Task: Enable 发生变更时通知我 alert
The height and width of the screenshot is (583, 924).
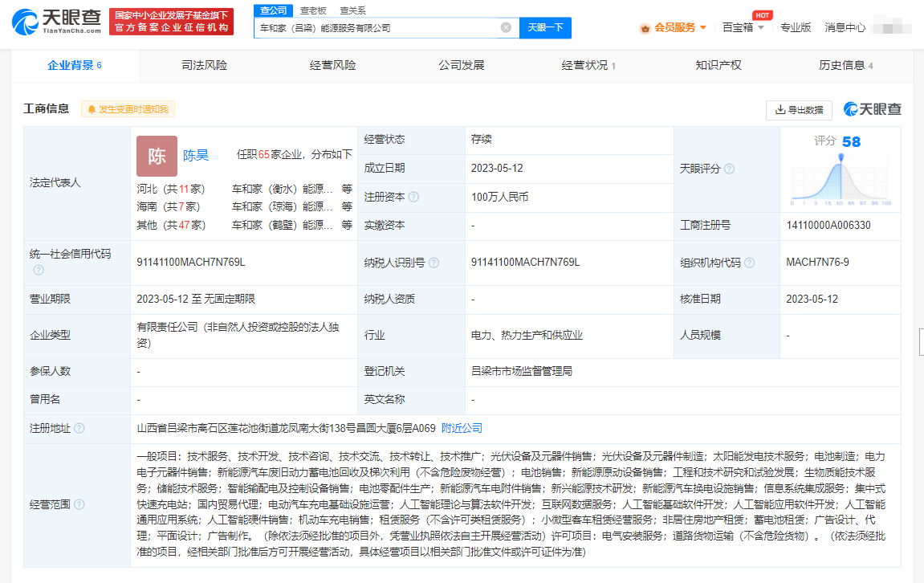Action: coord(128,109)
